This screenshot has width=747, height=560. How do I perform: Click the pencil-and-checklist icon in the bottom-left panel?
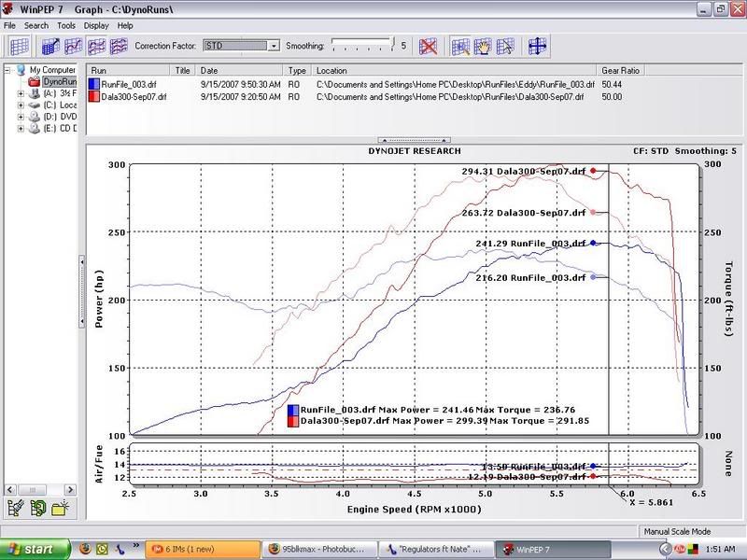point(17,508)
